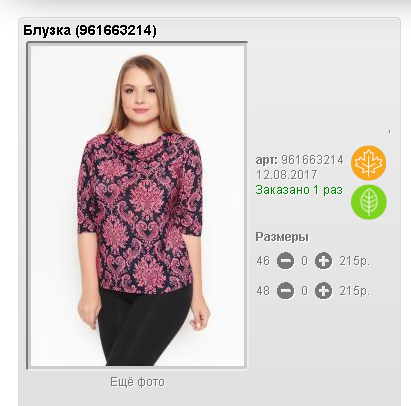Screen dimensions: 411x406
Task: Click the green leaf season icon
Action: [x=368, y=202]
